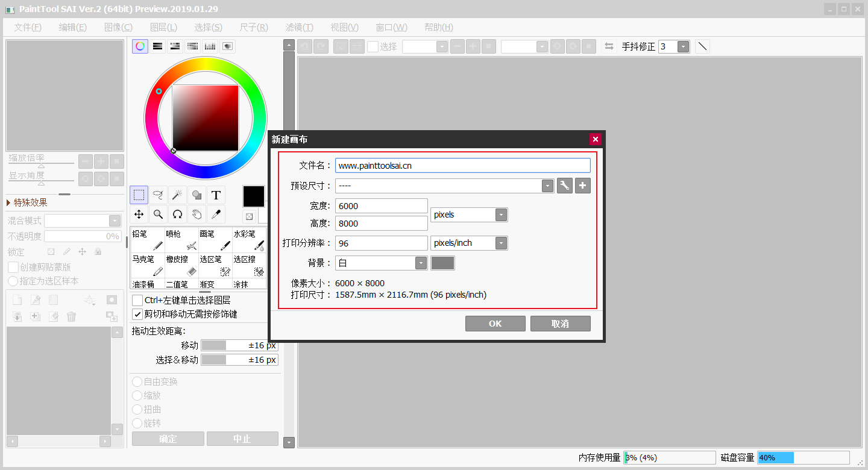Click the 选择&移动 drag distance slider
Screen dimensions: 868x470
coord(240,360)
